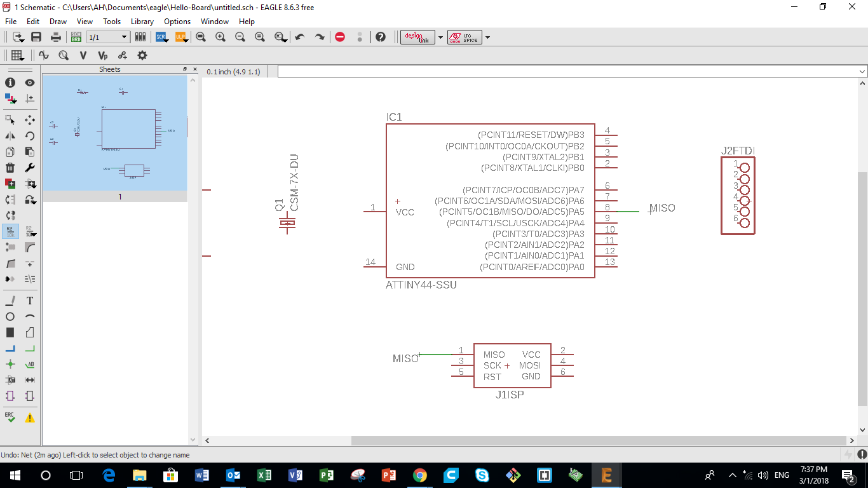Select the Change wrench tool
868x488 pixels.
pos(30,168)
